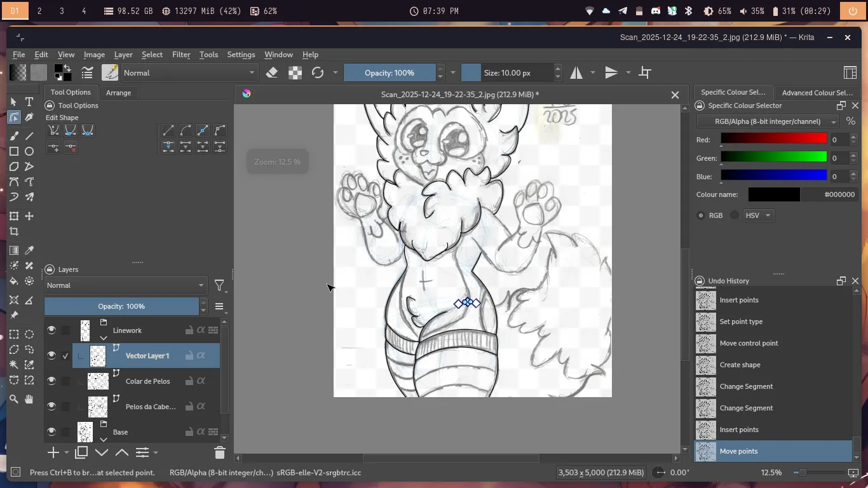Viewport: 868px width, 488px height.
Task: Enable horizontal mirror tool
Action: click(x=576, y=72)
